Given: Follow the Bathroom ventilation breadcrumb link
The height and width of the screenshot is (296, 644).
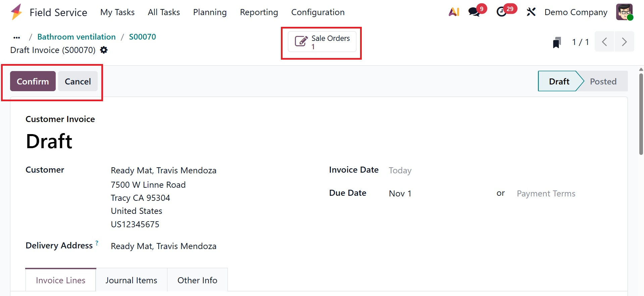Looking at the screenshot, I should (x=76, y=37).
